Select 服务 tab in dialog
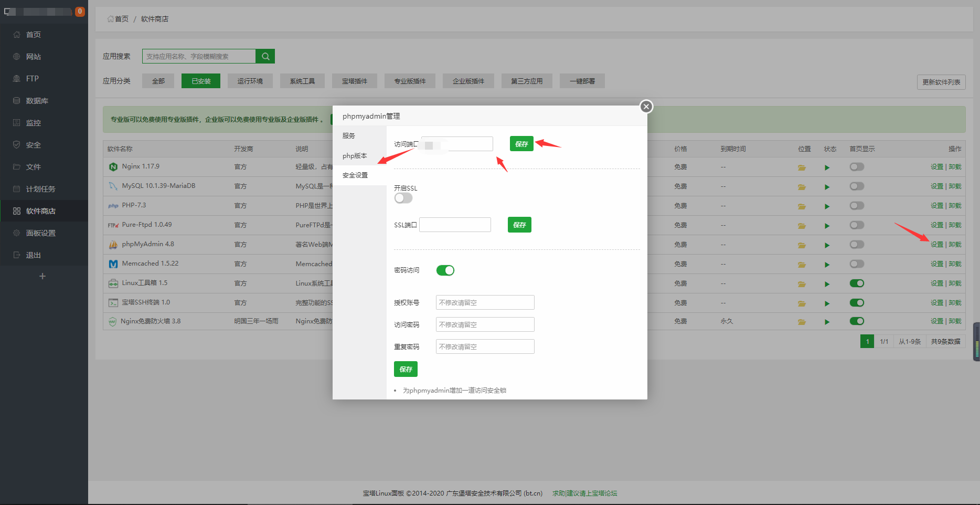980x505 pixels. tap(359, 135)
